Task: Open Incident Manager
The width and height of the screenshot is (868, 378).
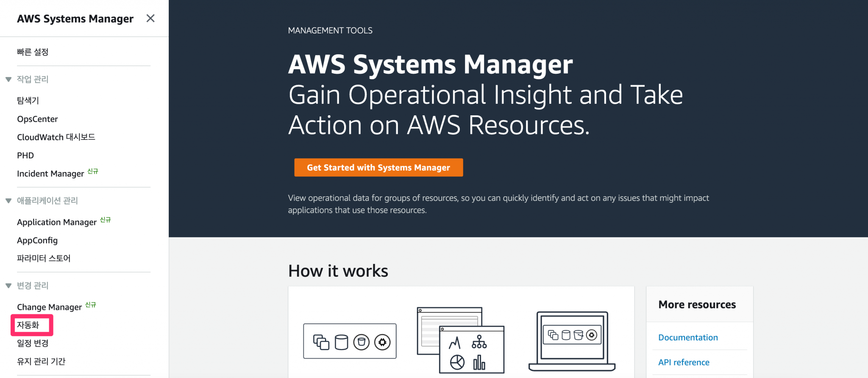Action: coord(50,174)
